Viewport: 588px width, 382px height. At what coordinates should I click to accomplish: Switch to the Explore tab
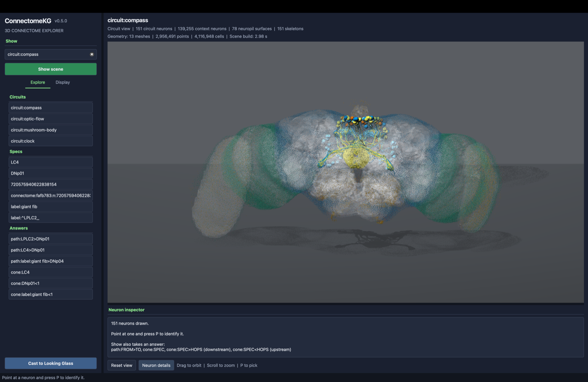click(x=38, y=82)
